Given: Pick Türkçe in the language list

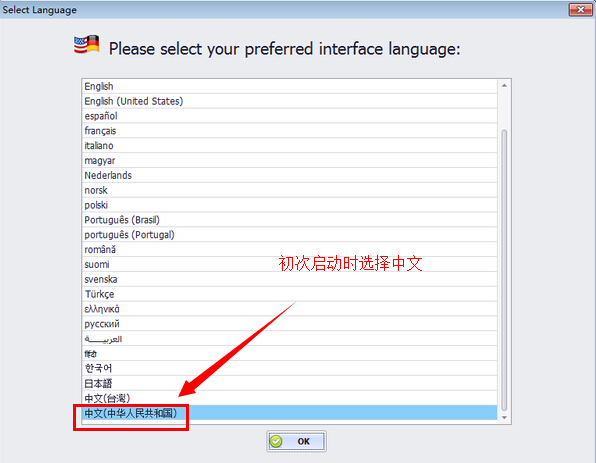Looking at the screenshot, I should coord(290,294).
